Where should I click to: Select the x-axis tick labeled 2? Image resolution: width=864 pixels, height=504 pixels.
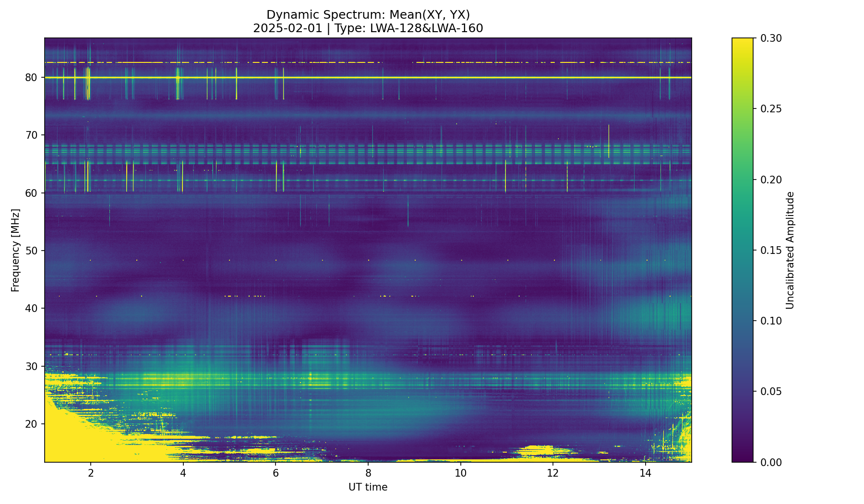[91, 473]
